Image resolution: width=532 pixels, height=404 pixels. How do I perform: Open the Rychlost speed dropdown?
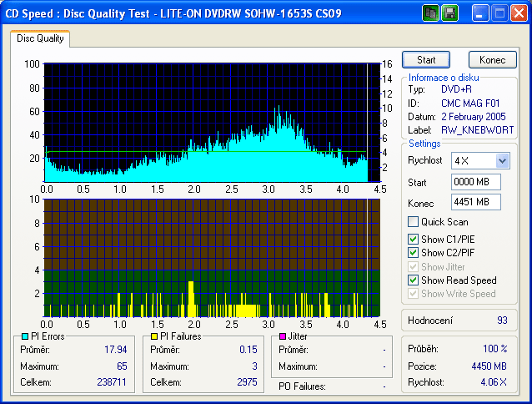click(x=502, y=160)
